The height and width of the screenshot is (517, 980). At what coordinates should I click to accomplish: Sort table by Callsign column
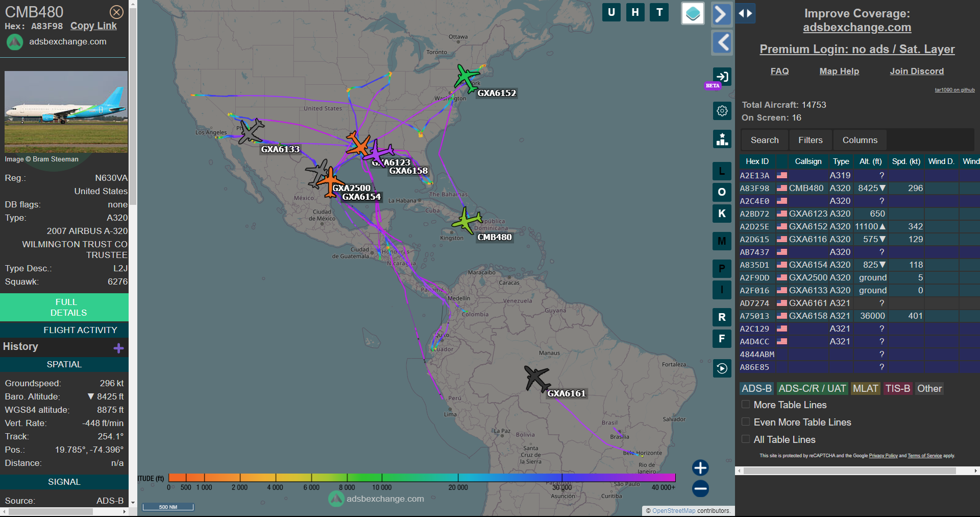[808, 161]
